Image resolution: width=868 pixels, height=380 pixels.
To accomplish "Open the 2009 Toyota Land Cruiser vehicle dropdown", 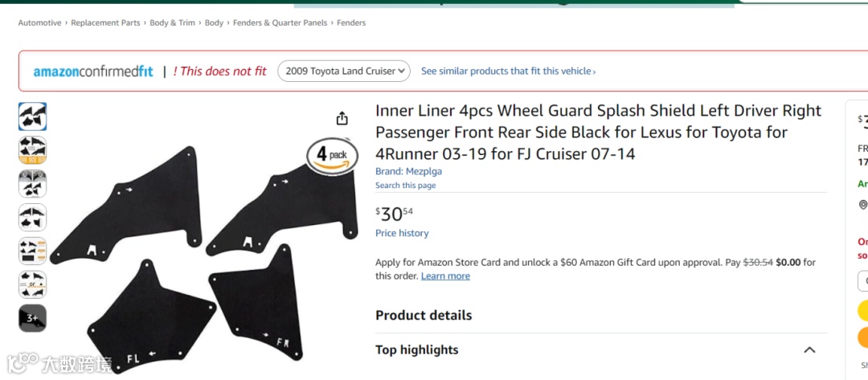I will (344, 71).
